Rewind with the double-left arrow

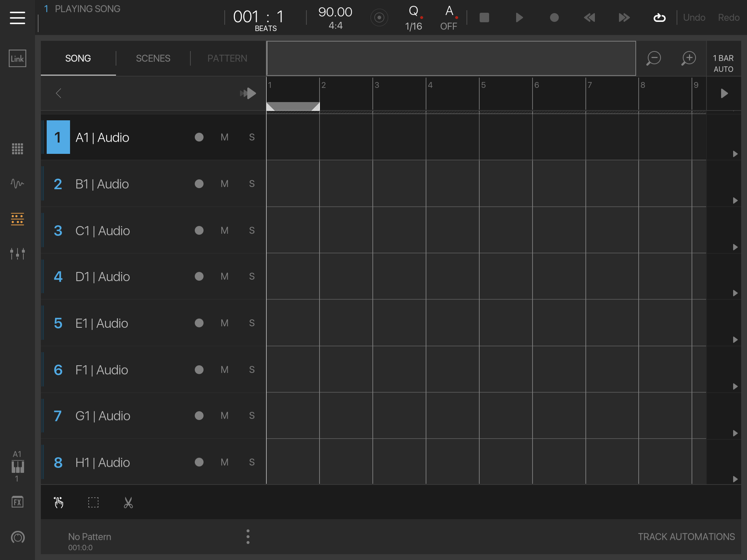coord(589,17)
